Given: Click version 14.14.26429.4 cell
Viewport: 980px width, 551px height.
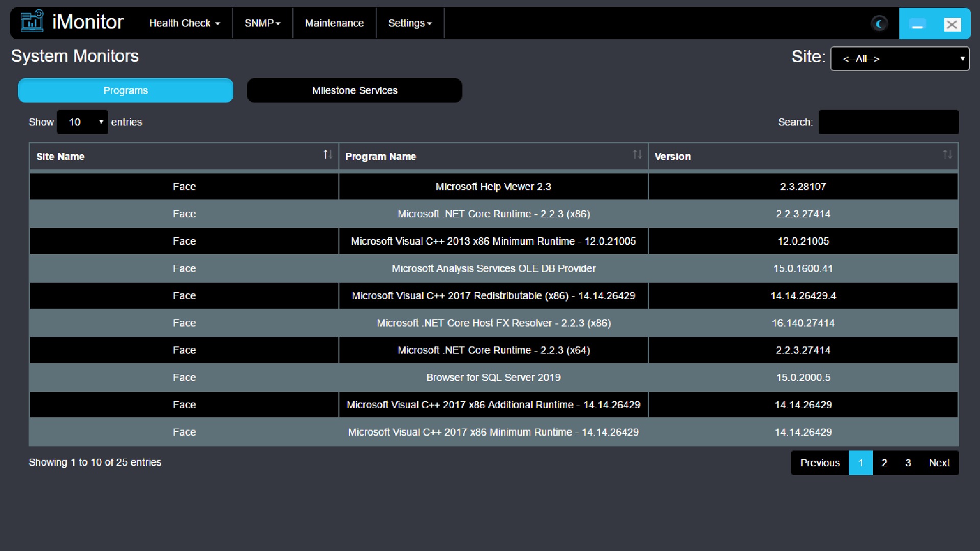Looking at the screenshot, I should click(x=803, y=295).
